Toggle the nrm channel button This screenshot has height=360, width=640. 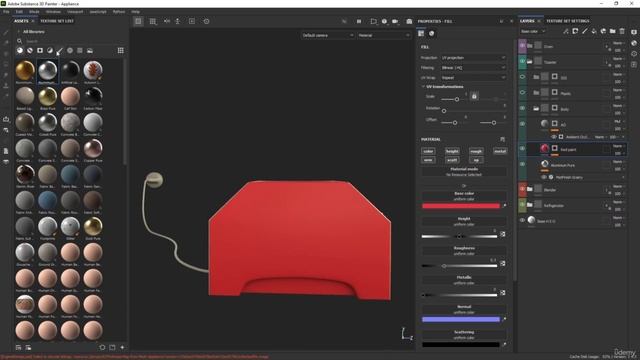point(428,160)
